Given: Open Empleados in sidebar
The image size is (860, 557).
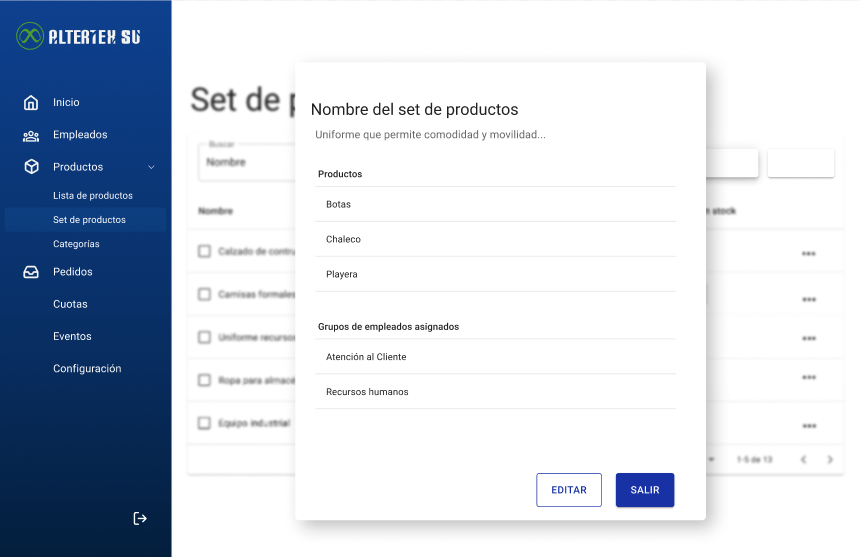Looking at the screenshot, I should coord(80,135).
